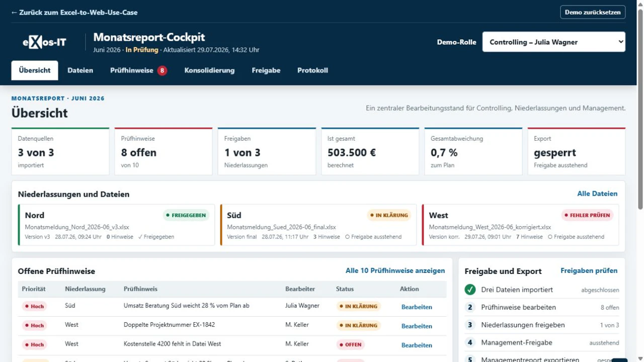
Task: Click the Gesamtabweichung 0,7 % card
Action: pos(473,151)
